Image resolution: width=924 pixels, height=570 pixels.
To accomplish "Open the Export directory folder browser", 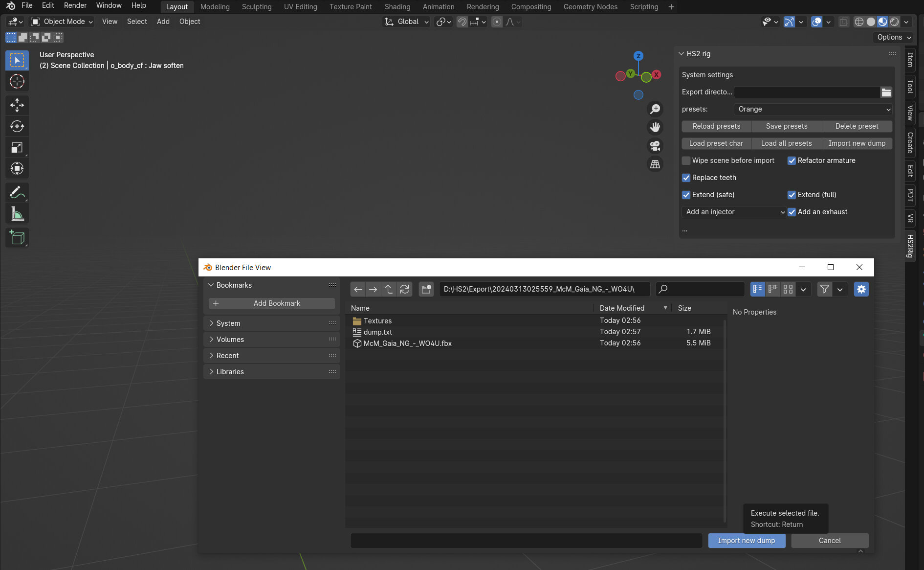I will coord(886,92).
